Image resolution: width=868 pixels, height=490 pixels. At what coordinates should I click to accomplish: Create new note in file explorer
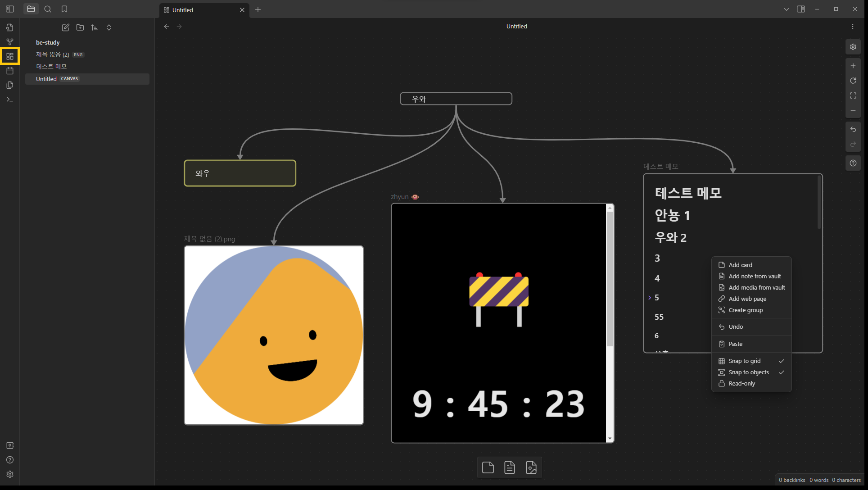coord(66,27)
